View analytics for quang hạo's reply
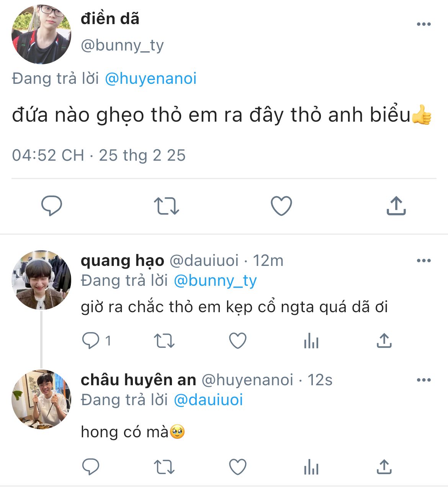448x492 pixels. [311, 340]
